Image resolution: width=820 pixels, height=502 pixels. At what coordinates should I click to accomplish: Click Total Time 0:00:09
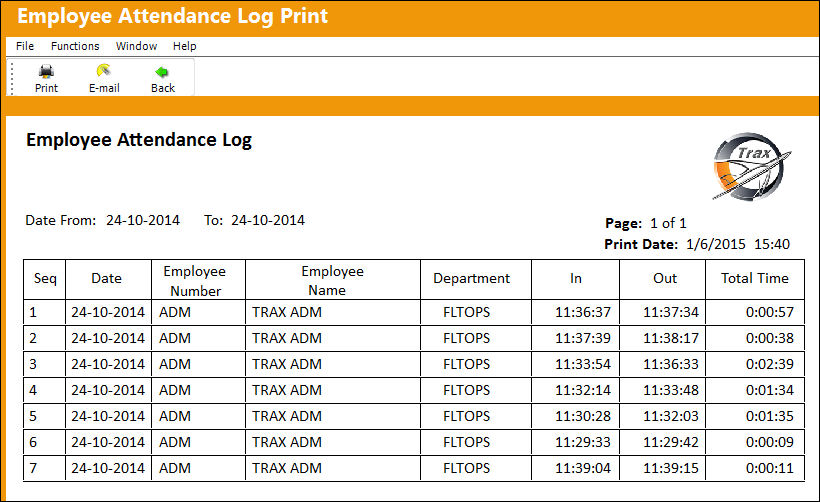[x=770, y=442]
